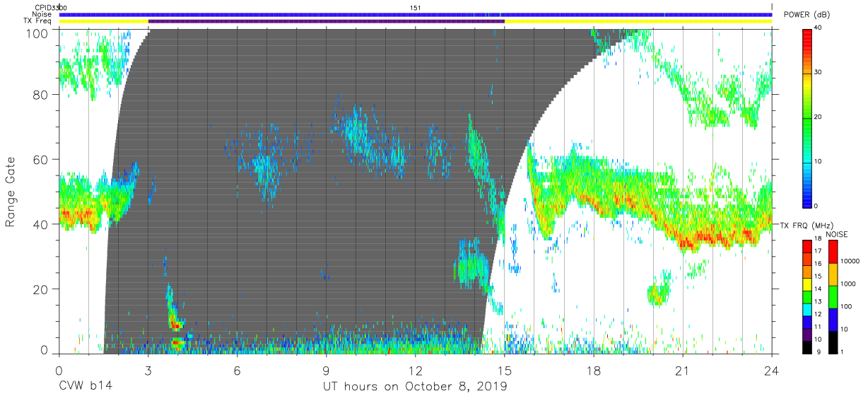Image resolution: width=868 pixels, height=401 pixels.
Task: Click the 6 tick on UT hours axis
Action: pyautogui.click(x=237, y=371)
